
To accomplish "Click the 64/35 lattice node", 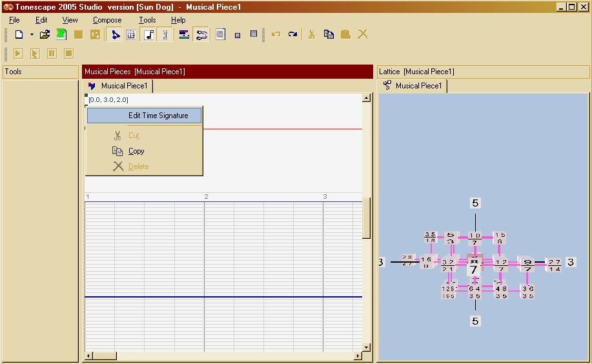I will [x=475, y=292].
